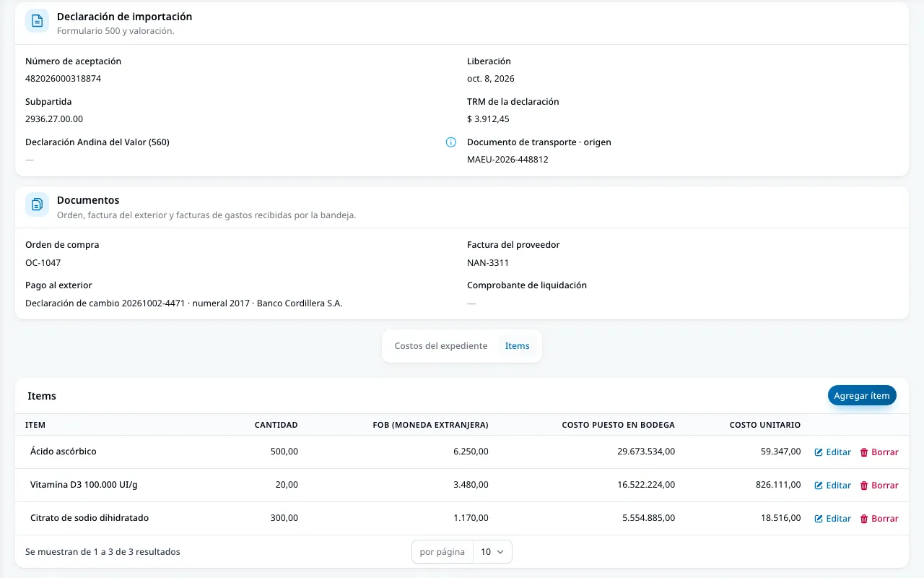Click the Documentos section icon
924x578 pixels.
(x=38, y=204)
